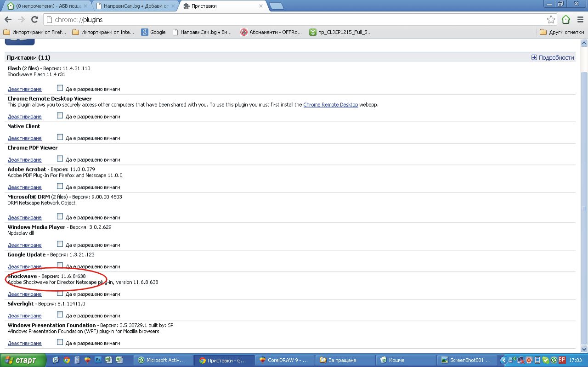
Task: Expand Подробности plugin details
Action: pos(553,57)
